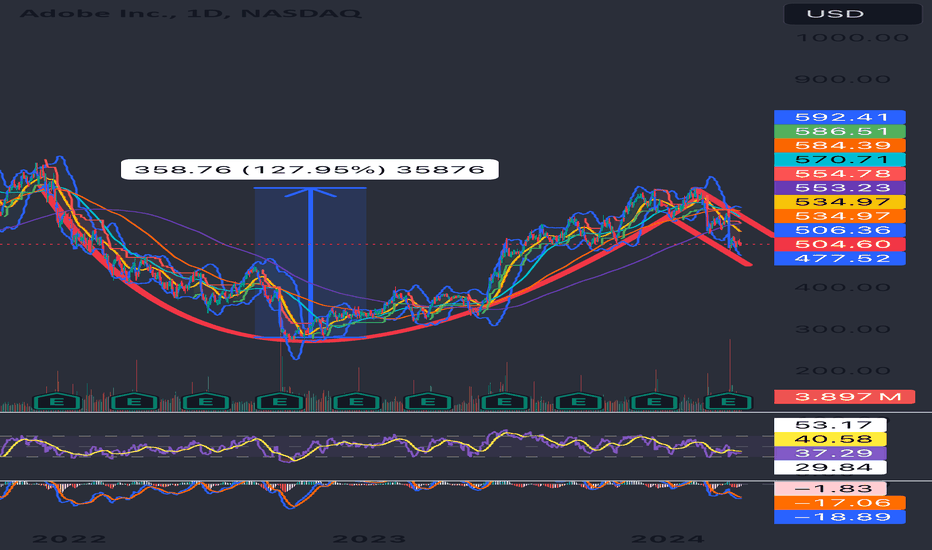Click the 300.00 price axis label

click(842, 329)
